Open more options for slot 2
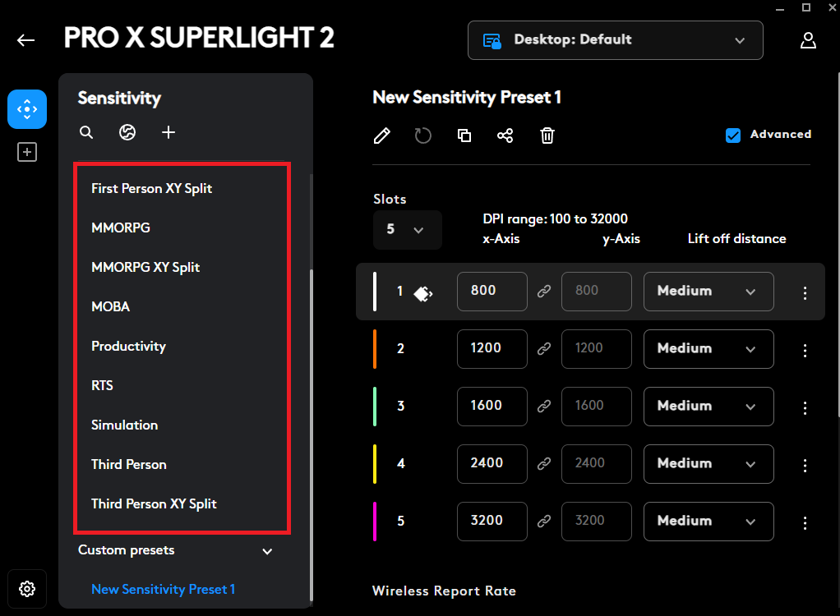This screenshot has width=840, height=616. click(805, 351)
